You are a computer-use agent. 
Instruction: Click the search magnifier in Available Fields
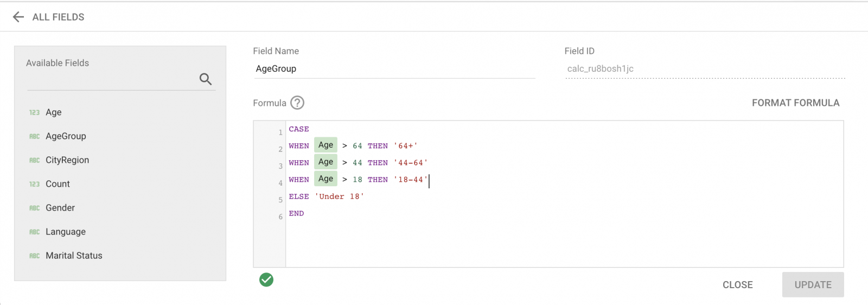click(205, 79)
